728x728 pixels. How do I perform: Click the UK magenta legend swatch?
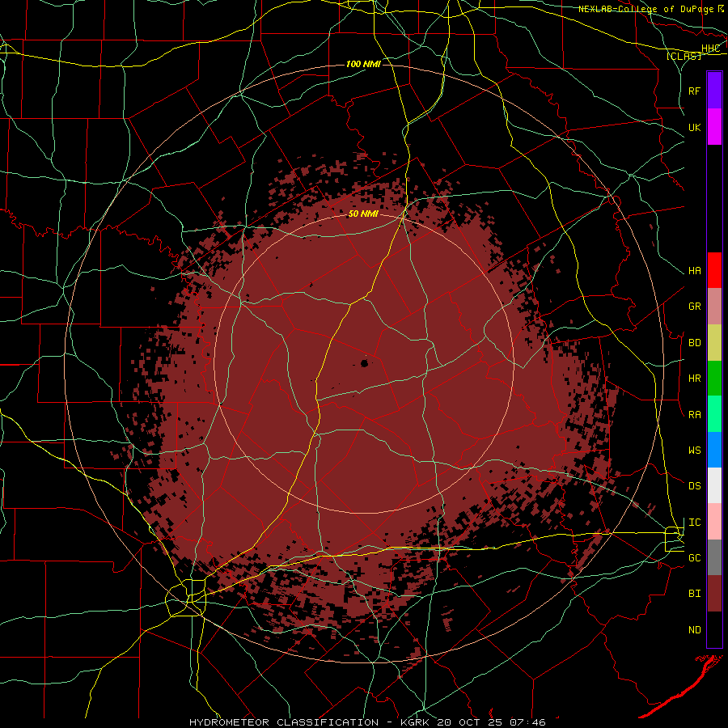coord(714,127)
